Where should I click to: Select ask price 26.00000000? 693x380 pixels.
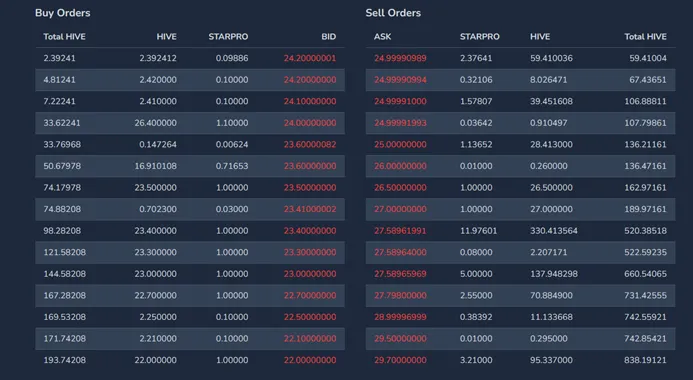pyautogui.click(x=400, y=166)
